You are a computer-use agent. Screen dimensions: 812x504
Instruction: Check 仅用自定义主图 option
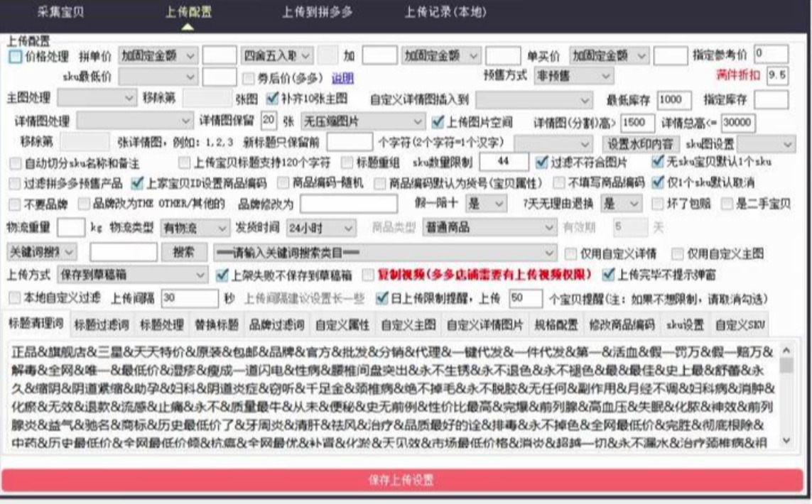tap(677, 253)
